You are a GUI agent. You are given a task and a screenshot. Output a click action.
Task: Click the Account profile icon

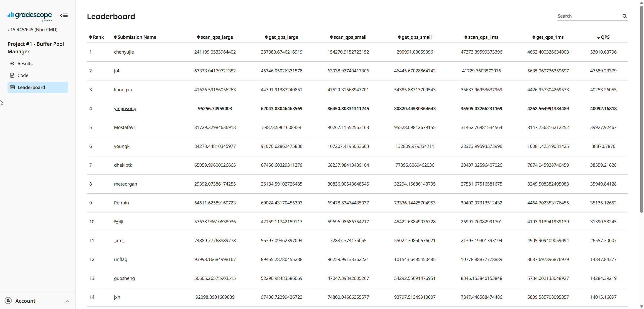(x=8, y=301)
